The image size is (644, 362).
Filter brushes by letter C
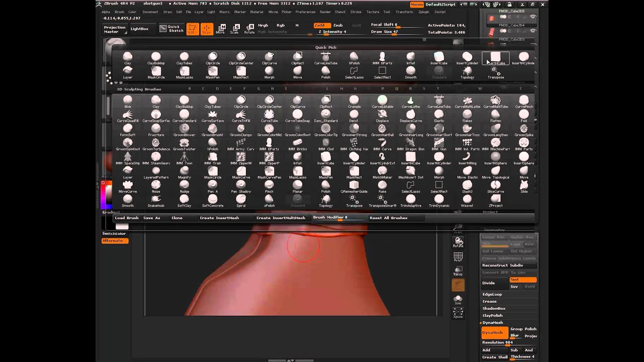pos(203,89)
